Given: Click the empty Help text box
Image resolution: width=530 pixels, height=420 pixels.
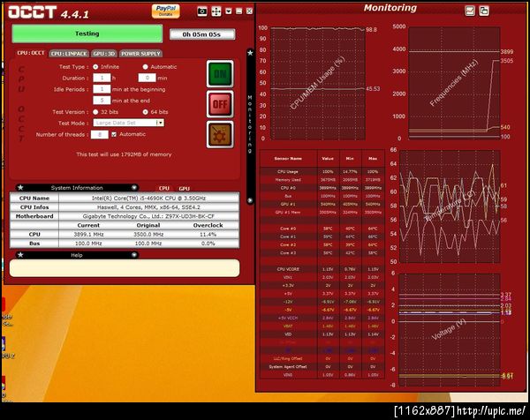Looking at the screenshot, I should pos(125,268).
